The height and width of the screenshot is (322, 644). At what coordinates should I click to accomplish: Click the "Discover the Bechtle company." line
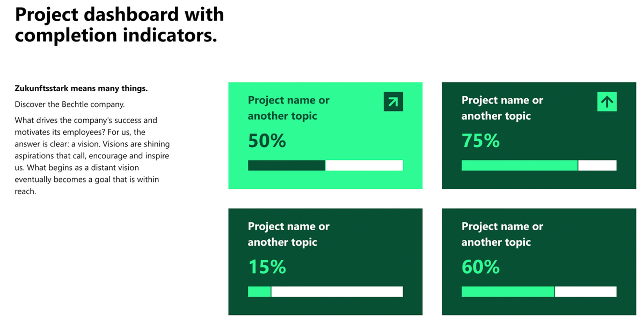coord(69,104)
